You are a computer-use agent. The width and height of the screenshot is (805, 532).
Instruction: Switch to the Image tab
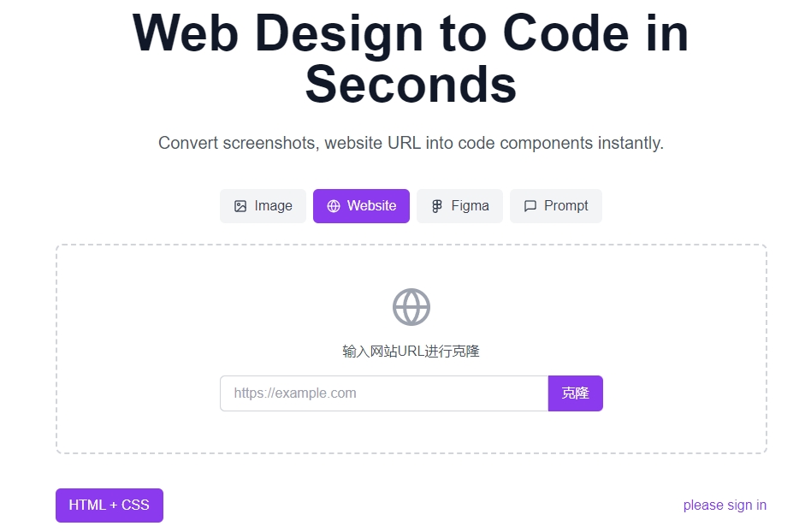[263, 206]
